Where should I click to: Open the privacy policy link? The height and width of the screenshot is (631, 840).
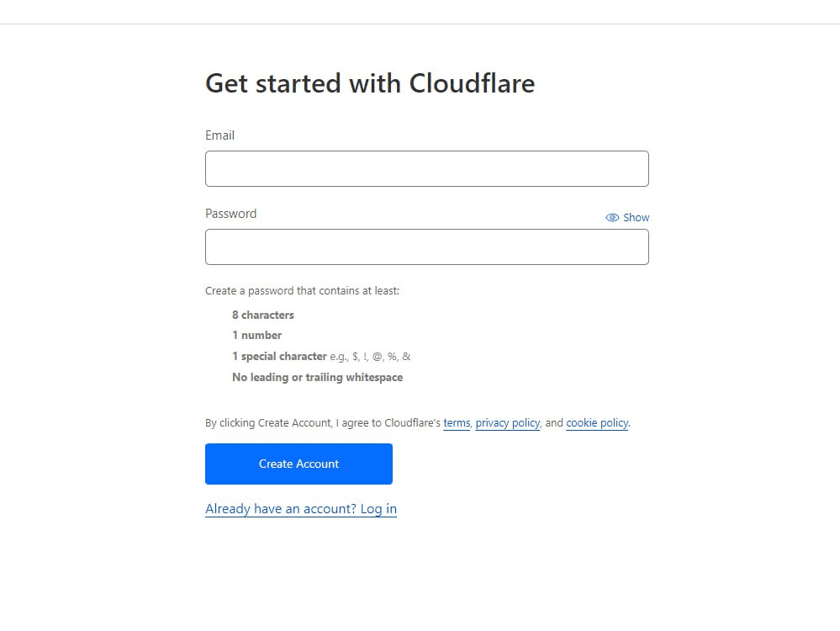[508, 423]
